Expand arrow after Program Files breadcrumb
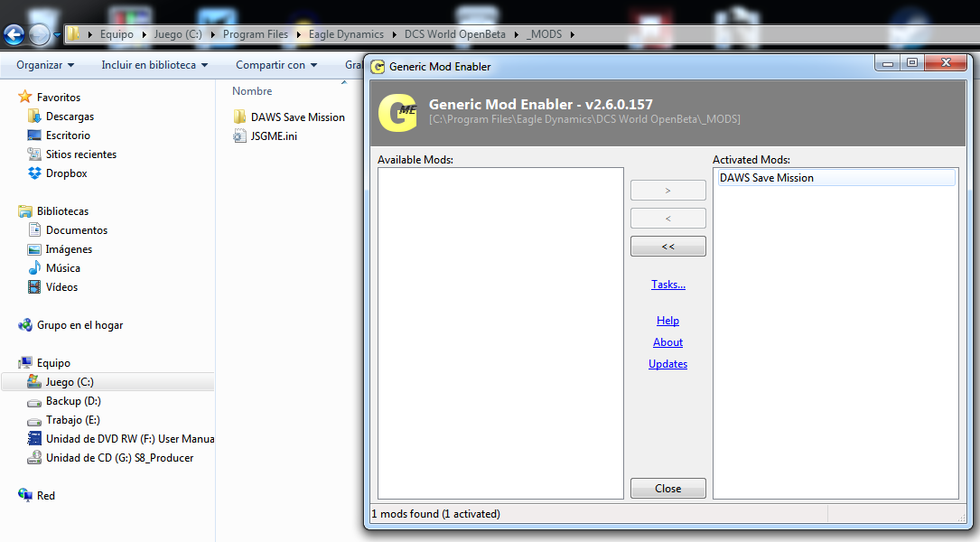 click(299, 34)
